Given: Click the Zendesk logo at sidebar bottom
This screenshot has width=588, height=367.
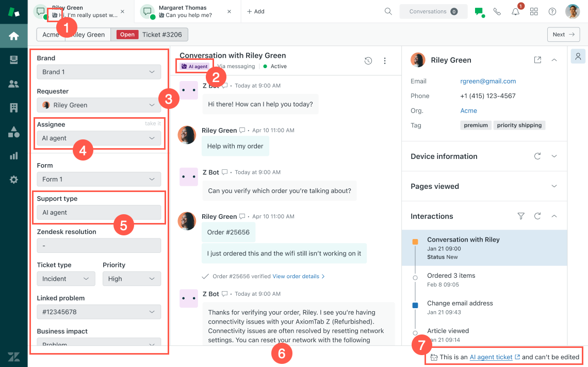Looking at the screenshot, I should [13, 357].
